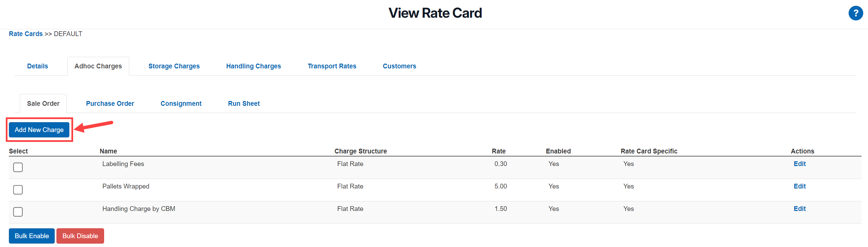Switch to the Storage Charges tab

174,66
